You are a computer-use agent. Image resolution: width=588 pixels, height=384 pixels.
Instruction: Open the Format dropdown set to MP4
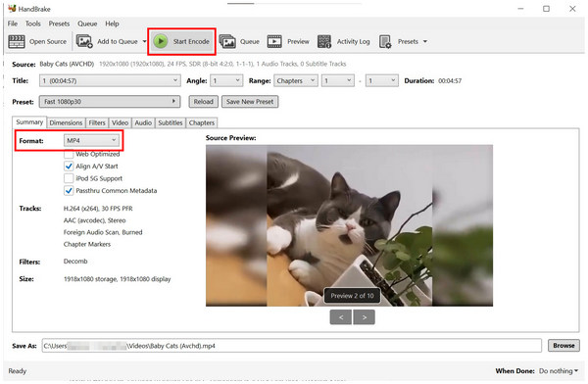coord(91,140)
